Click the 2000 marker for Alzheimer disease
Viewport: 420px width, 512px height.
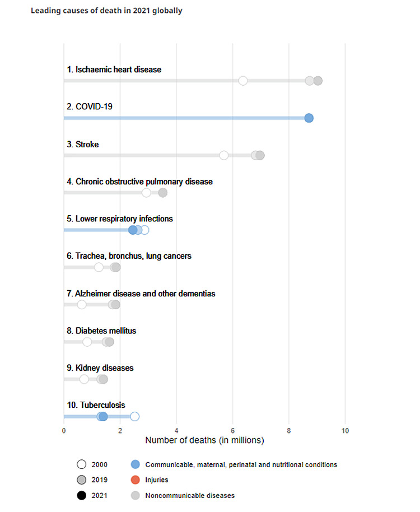[x=82, y=305]
